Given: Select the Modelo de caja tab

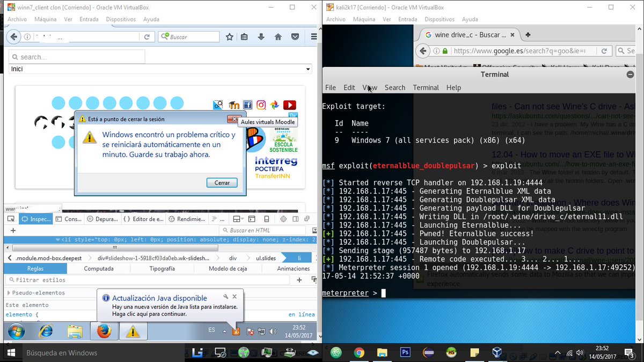Looking at the screenshot, I should click(x=228, y=269).
